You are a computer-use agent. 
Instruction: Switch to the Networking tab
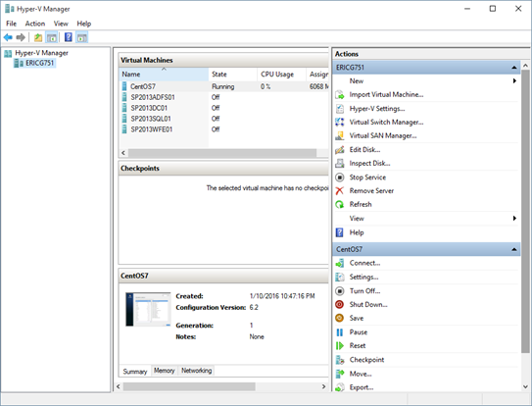(197, 371)
